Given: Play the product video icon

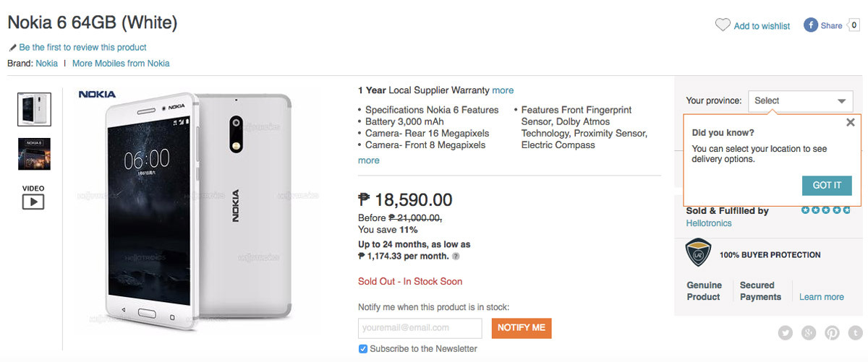Looking at the screenshot, I should point(33,202).
